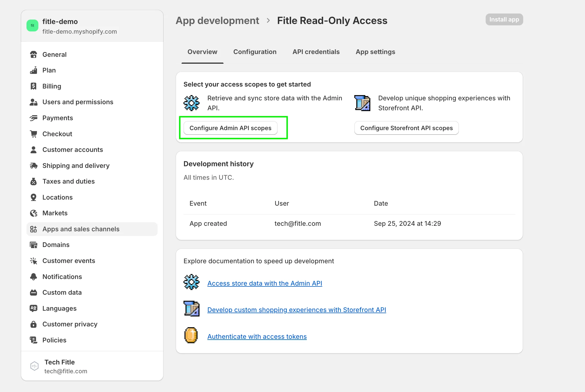Click 'Sep 25, 2024 at 14:29' date cell
Viewport: 585px width, 392px height.
pos(407,224)
